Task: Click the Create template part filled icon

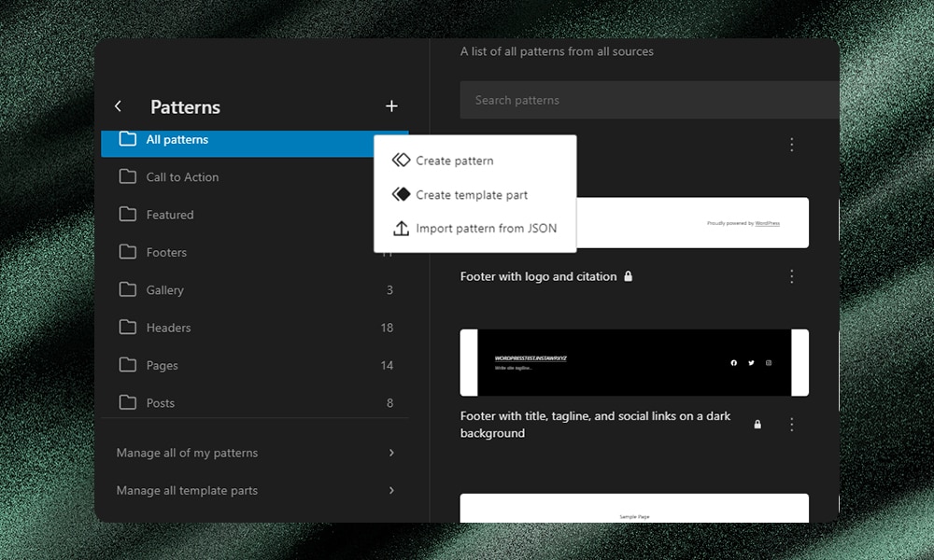Action: 401,195
